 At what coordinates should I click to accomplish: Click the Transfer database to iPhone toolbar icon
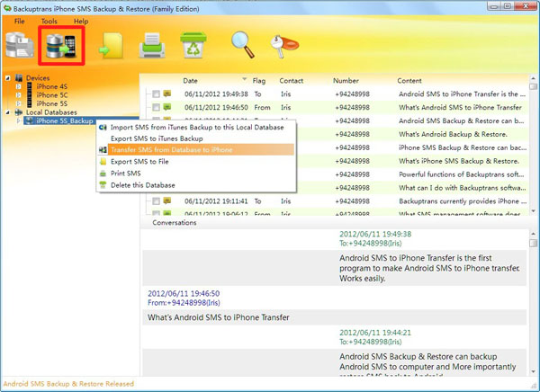pyautogui.click(x=61, y=46)
